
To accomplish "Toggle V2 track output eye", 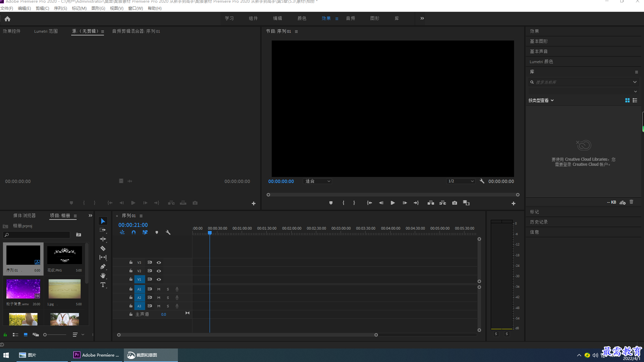I will click(159, 271).
